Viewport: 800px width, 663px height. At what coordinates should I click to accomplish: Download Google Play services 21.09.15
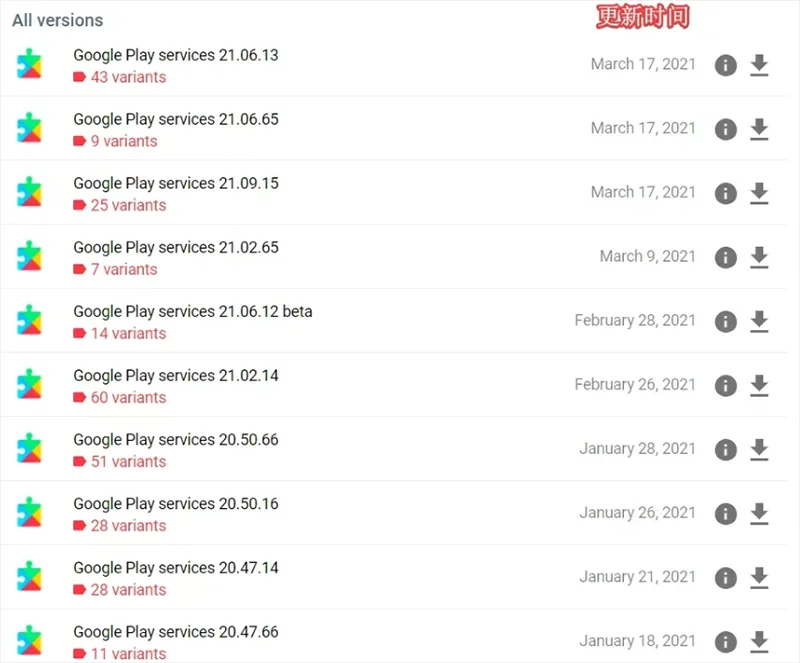point(759,193)
